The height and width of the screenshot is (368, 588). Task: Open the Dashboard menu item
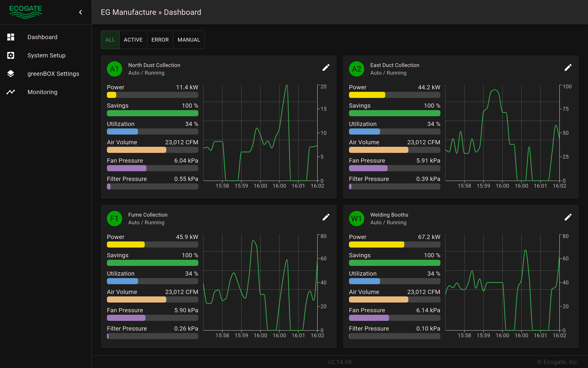tap(46, 37)
